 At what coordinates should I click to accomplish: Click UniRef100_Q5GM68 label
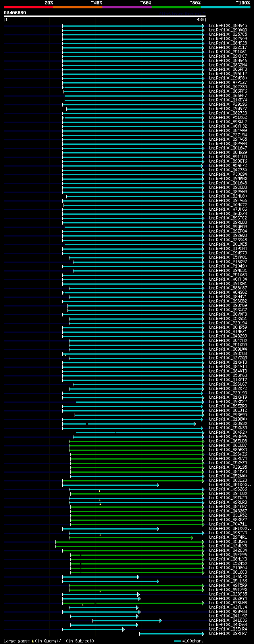click(228, 376)
